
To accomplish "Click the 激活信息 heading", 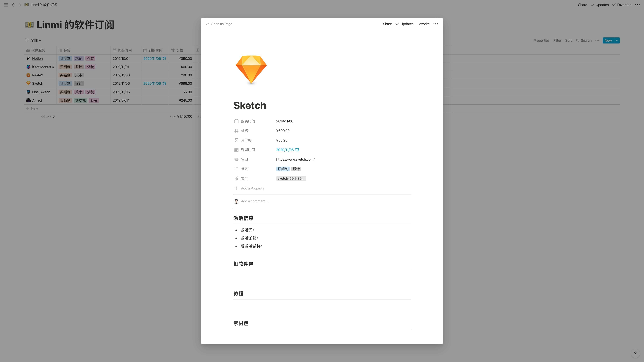I will coord(243,218).
